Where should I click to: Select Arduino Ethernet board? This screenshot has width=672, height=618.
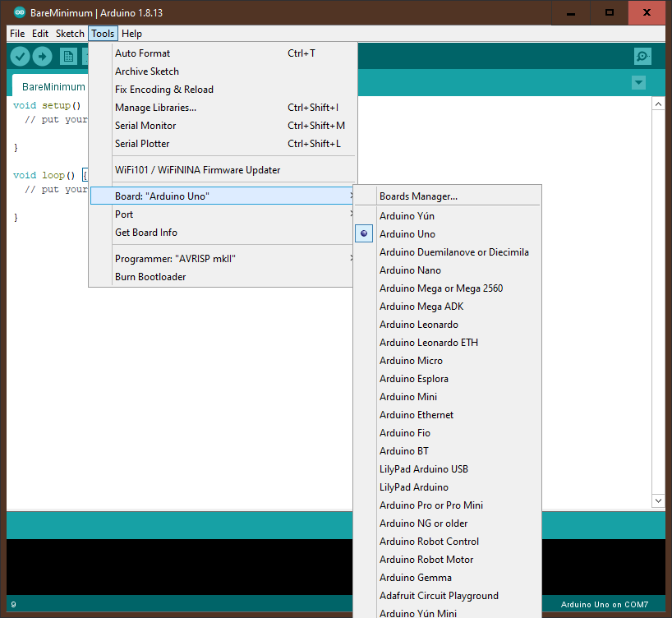(448, 415)
